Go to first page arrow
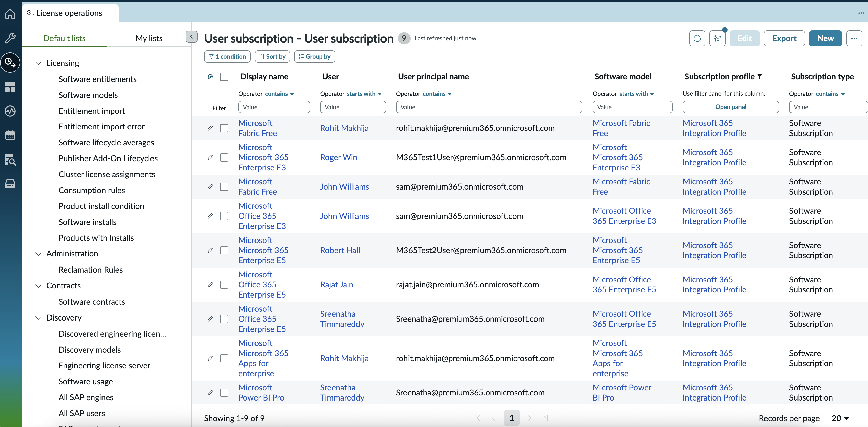Image resolution: width=868 pixels, height=427 pixels. (x=479, y=418)
